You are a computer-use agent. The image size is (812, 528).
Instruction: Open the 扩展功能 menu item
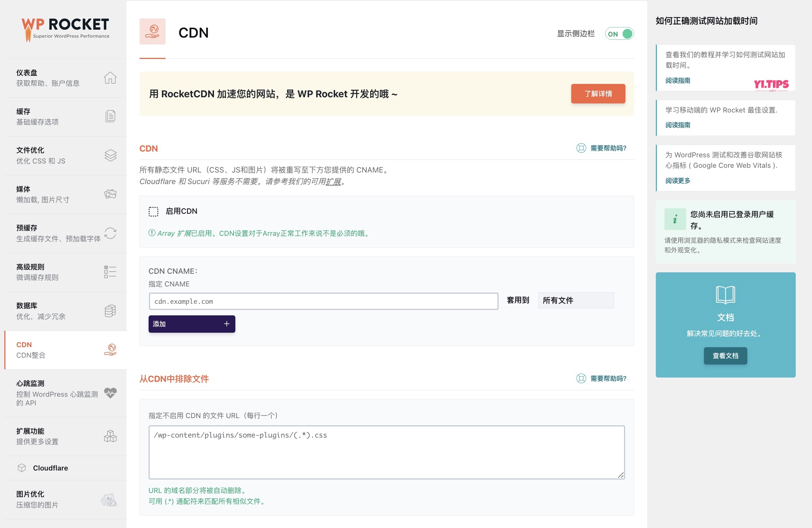click(65, 437)
